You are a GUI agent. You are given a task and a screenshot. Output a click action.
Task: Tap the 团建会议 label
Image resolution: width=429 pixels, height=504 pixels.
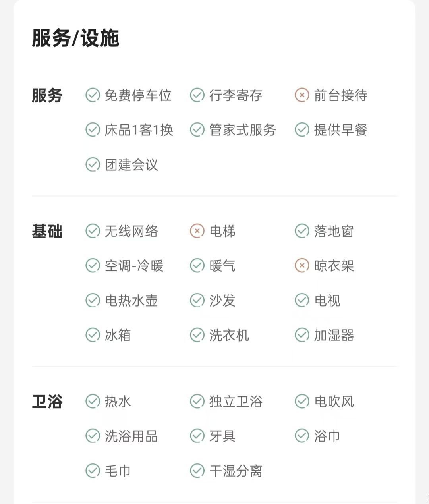131,164
